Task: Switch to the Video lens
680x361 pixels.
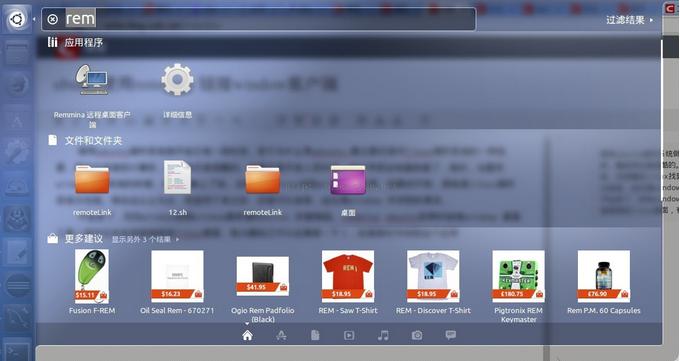Action: pos(349,335)
